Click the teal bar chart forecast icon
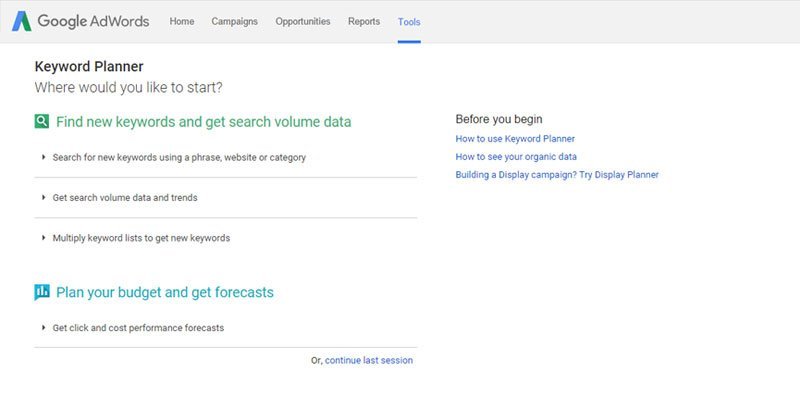The width and height of the screenshot is (800, 400). 42,292
